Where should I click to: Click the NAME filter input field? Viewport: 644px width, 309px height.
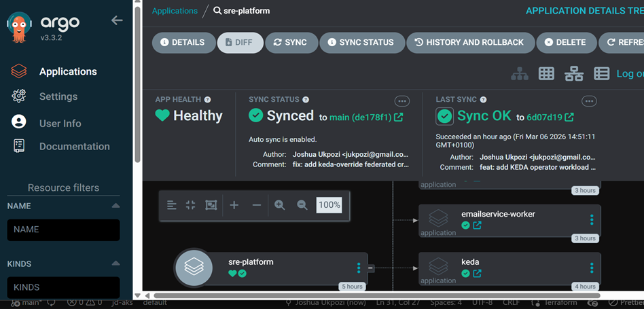(x=64, y=230)
